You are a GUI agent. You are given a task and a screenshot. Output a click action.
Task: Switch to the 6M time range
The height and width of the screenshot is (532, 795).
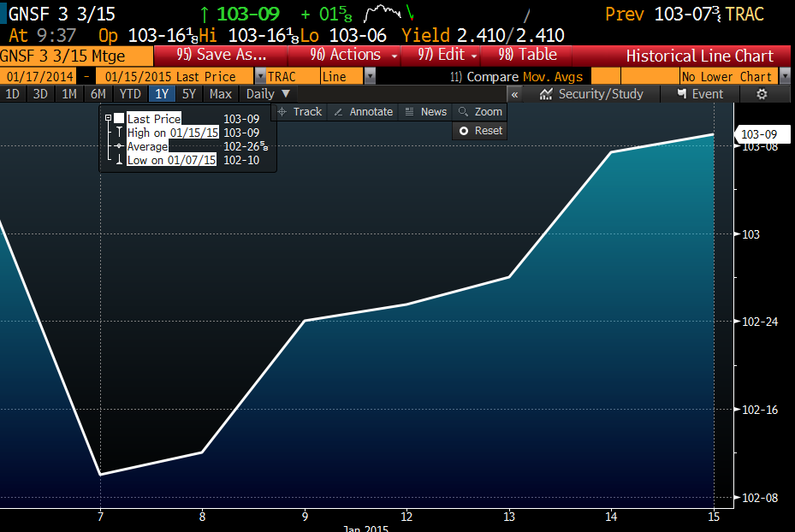click(98, 94)
